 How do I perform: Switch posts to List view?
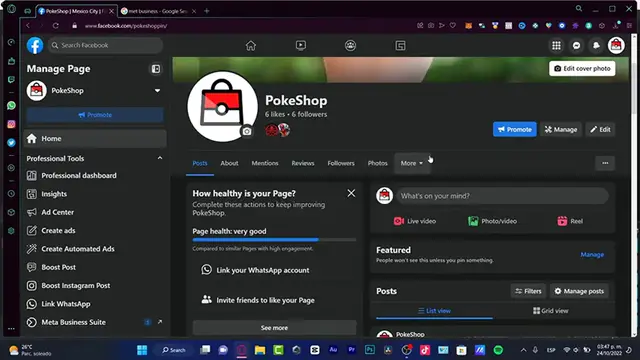tap(434, 311)
